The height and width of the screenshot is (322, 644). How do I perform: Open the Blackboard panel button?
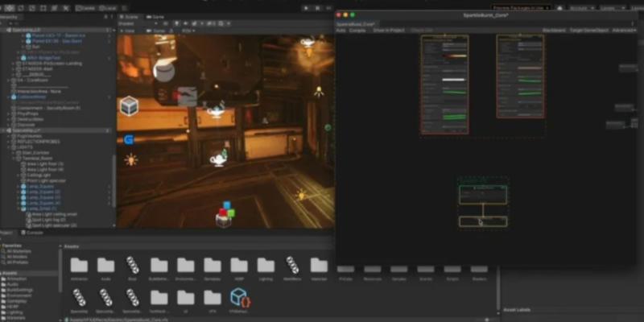click(554, 31)
